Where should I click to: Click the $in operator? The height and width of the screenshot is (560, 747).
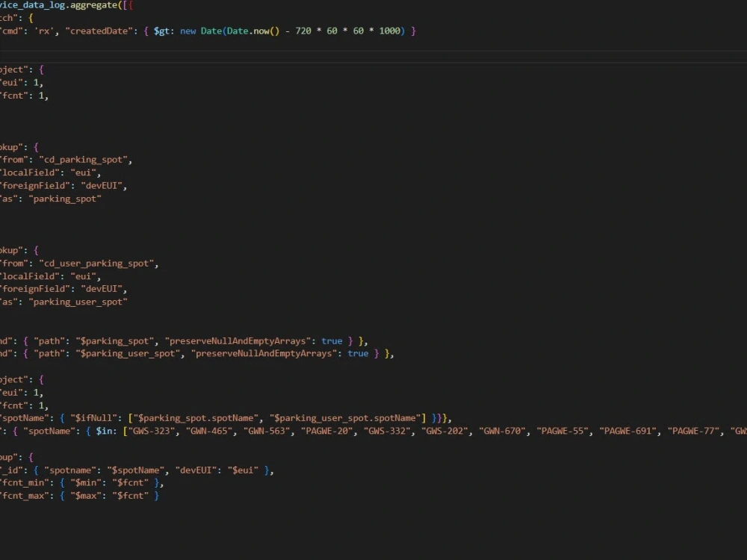103,431
